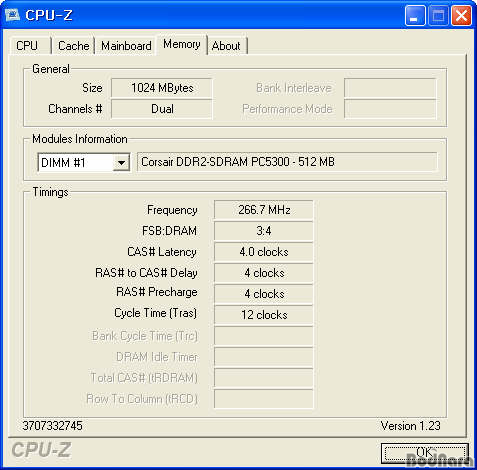
Task: Click the FSB:DRAM label
Action: pos(169,231)
